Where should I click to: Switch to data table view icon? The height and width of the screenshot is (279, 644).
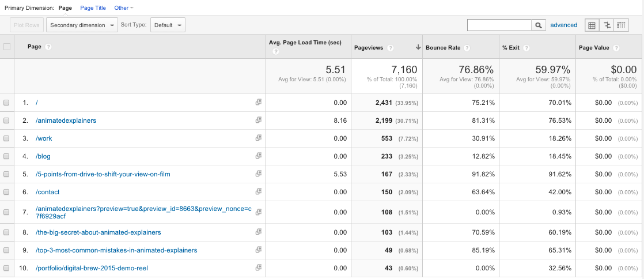coord(592,25)
